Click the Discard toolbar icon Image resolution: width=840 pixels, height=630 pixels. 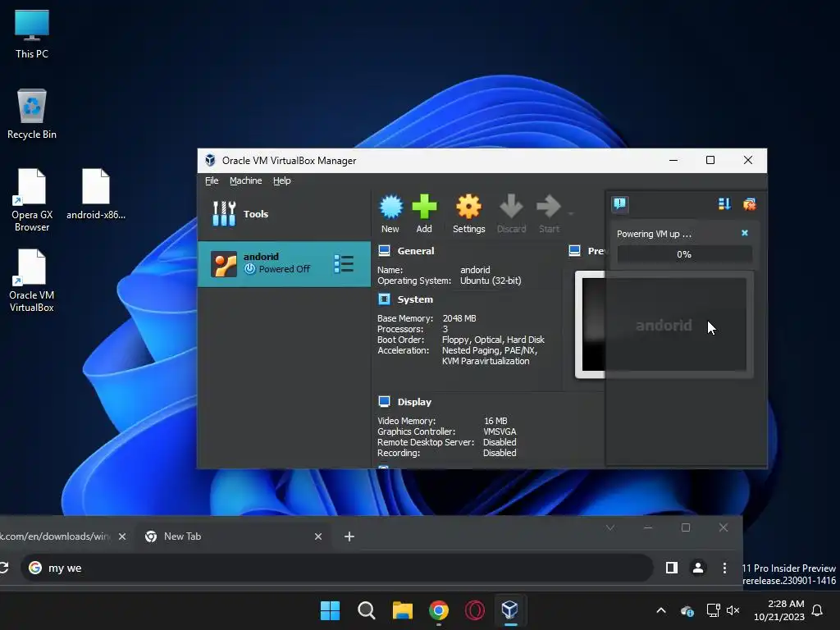pyautogui.click(x=511, y=213)
